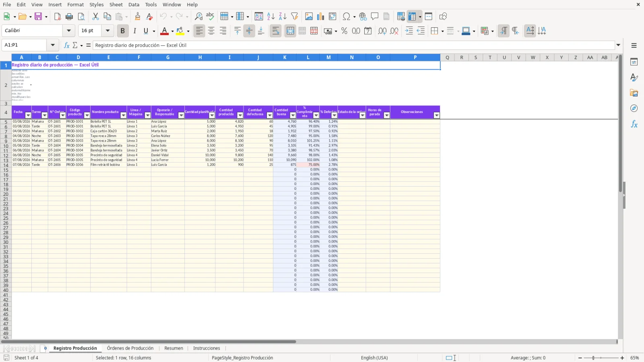Toggle Bold formatting
The image size is (644, 362).
[123, 31]
